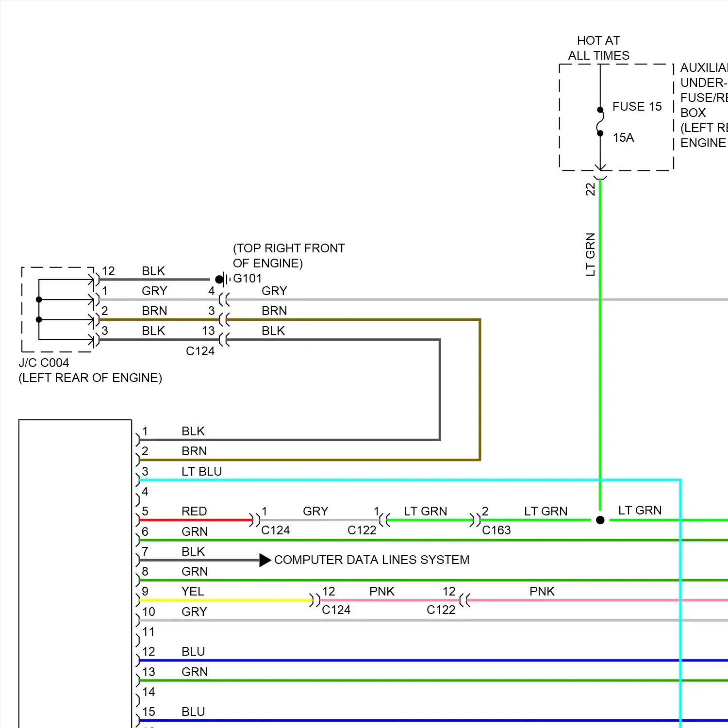This screenshot has height=728, width=728.
Task: Click the HOT AT ALL TIMES label
Action: 598,48
